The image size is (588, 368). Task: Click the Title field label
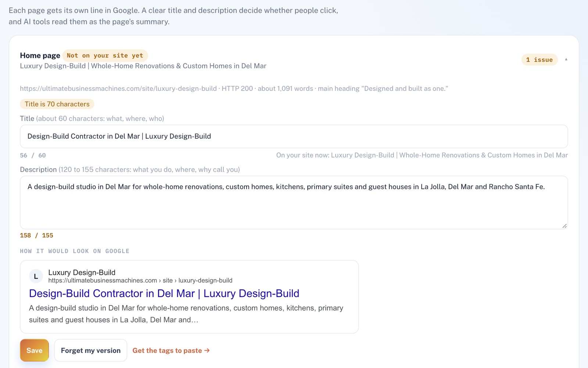92,118
